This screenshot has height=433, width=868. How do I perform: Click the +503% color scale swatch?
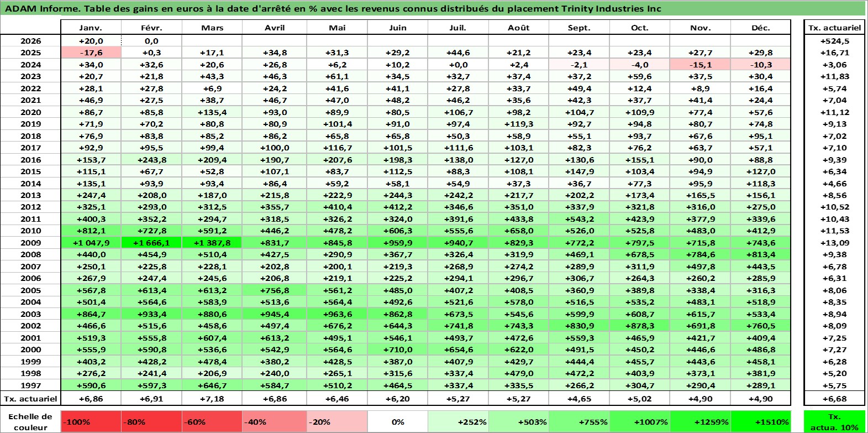click(x=519, y=421)
